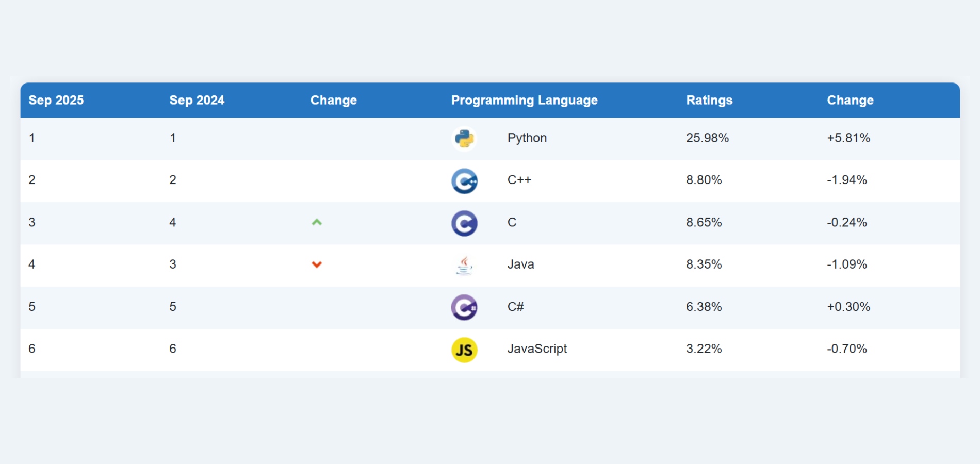980x464 pixels.
Task: Click the Sep 2025 column header
Action: point(56,100)
